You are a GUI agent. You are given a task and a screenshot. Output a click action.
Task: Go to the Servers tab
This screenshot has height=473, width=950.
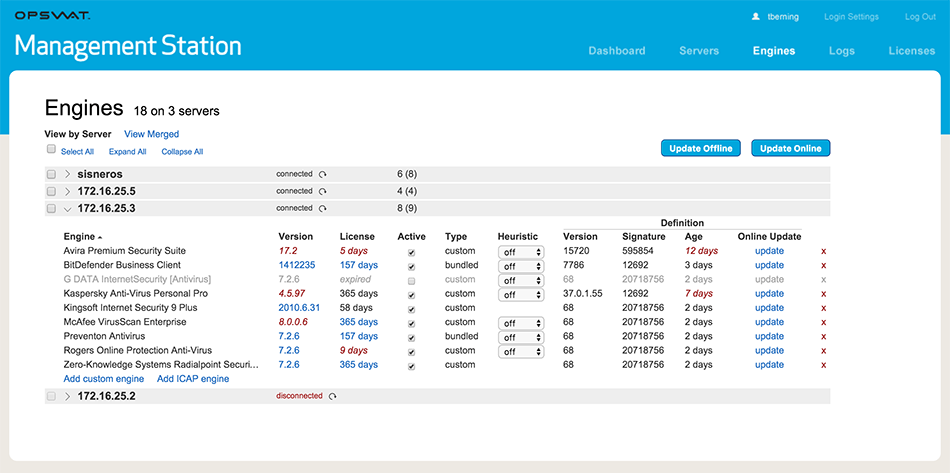pyautogui.click(x=699, y=51)
